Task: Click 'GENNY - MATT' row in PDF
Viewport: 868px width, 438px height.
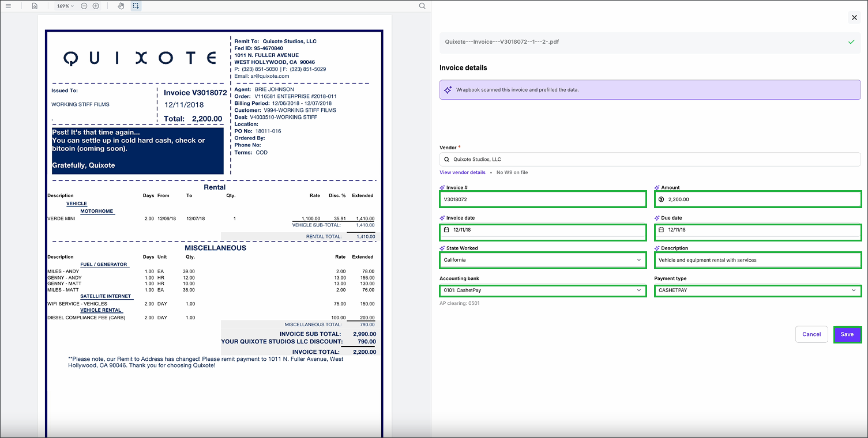Action: [65, 284]
